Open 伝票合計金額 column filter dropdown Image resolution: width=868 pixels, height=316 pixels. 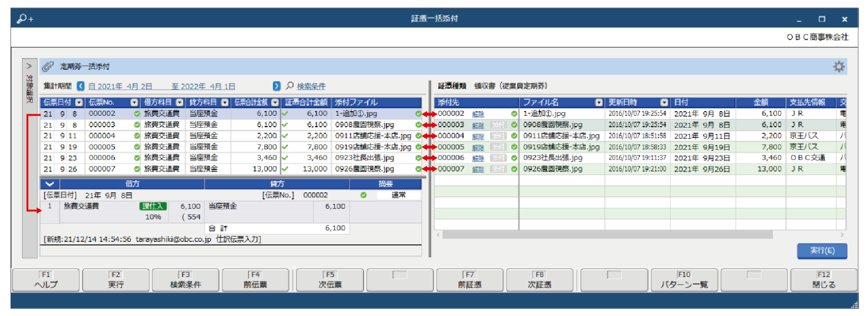(x=275, y=102)
